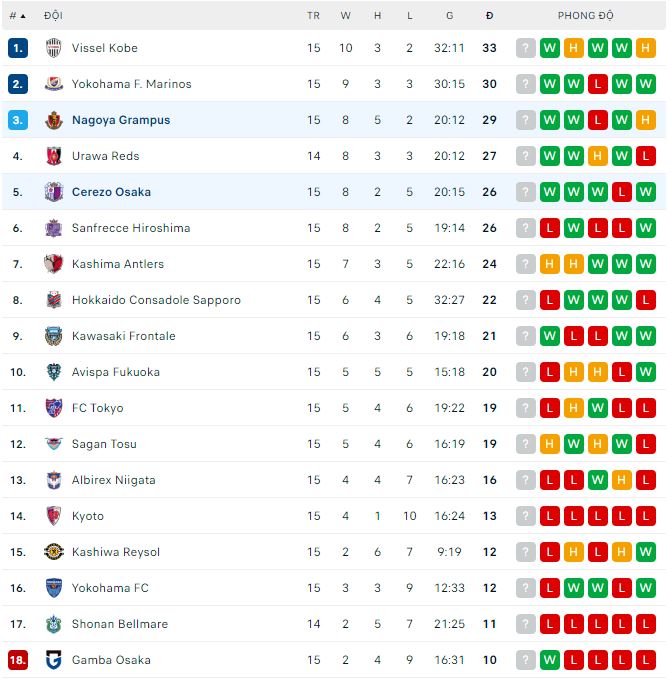Click the Cerezo Osaka team logo
Image resolution: width=671 pixels, height=680 pixels.
point(54,192)
